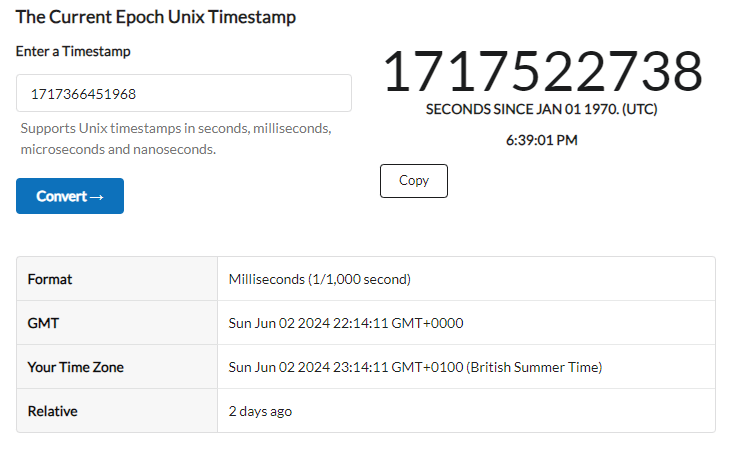Viewport: 735px width, 451px height.
Task: Focus the Enter a Timestamp input field
Action: click(x=184, y=94)
